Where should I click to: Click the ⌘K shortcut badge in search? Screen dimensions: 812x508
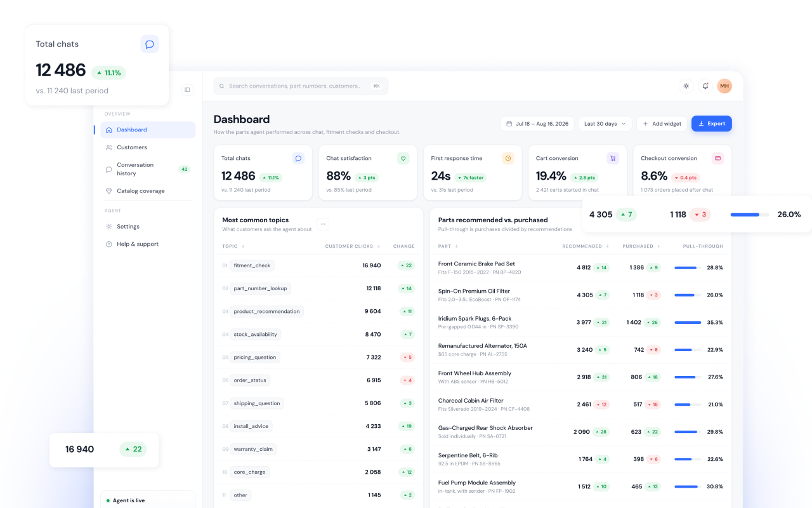click(376, 86)
